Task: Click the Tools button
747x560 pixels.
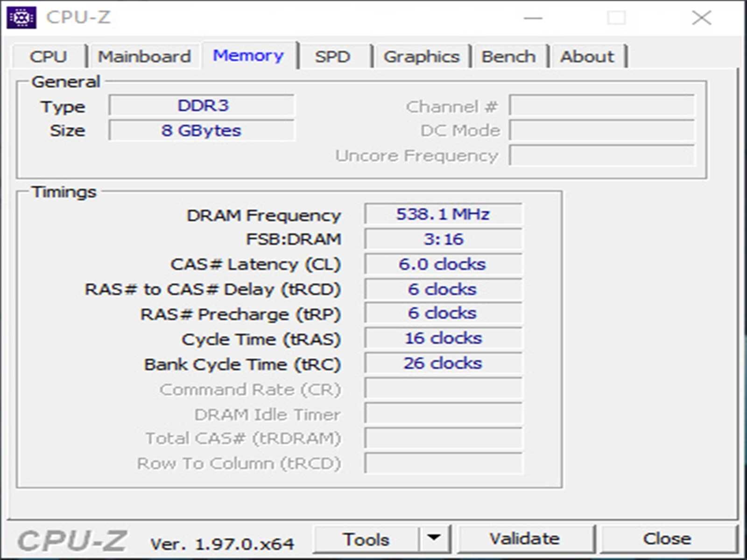Action: coord(366,539)
